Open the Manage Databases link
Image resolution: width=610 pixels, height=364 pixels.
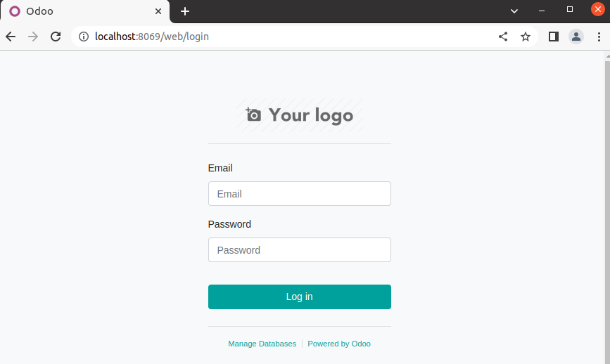262,344
